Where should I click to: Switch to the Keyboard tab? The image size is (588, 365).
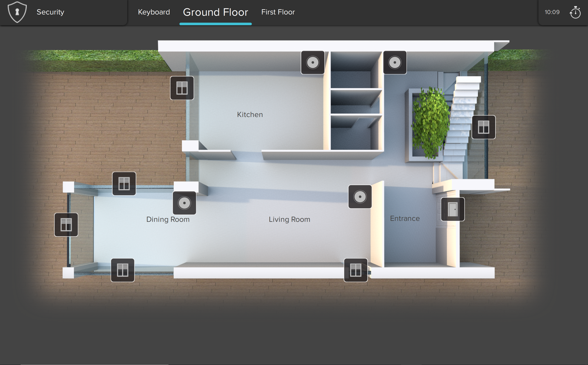coord(154,12)
